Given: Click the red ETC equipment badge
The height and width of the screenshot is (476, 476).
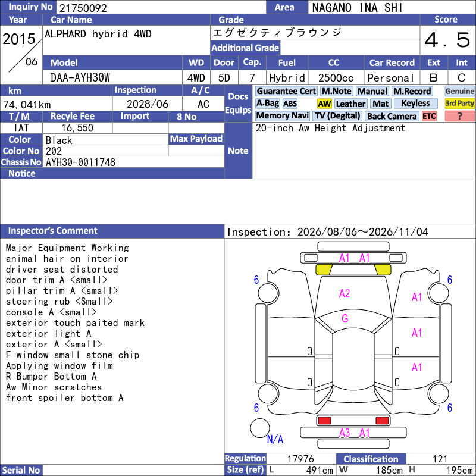Looking at the screenshot, I should pos(428,116).
